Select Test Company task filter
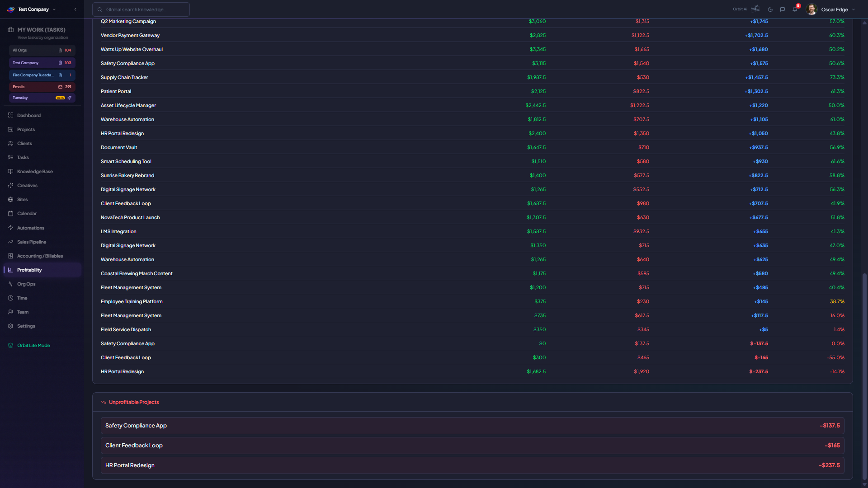This screenshot has height=488, width=868. 42,63
